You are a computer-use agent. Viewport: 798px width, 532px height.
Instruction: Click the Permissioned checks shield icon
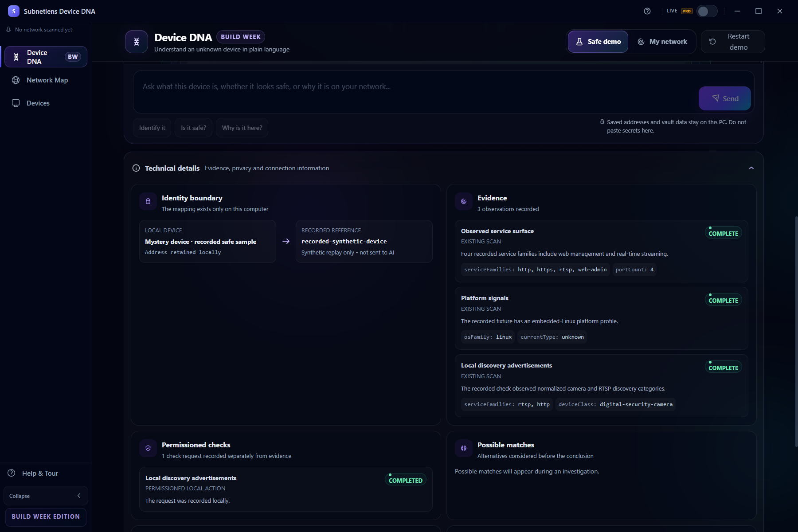pos(148,448)
